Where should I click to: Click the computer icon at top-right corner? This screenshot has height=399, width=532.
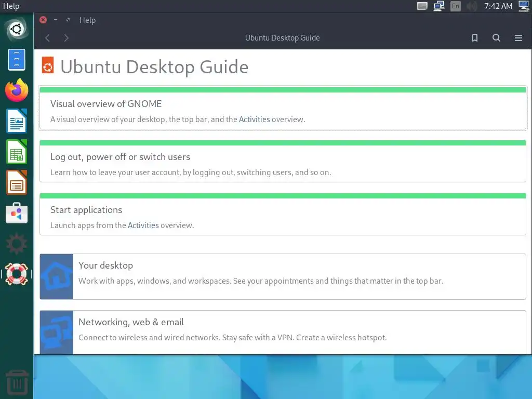coord(524,6)
